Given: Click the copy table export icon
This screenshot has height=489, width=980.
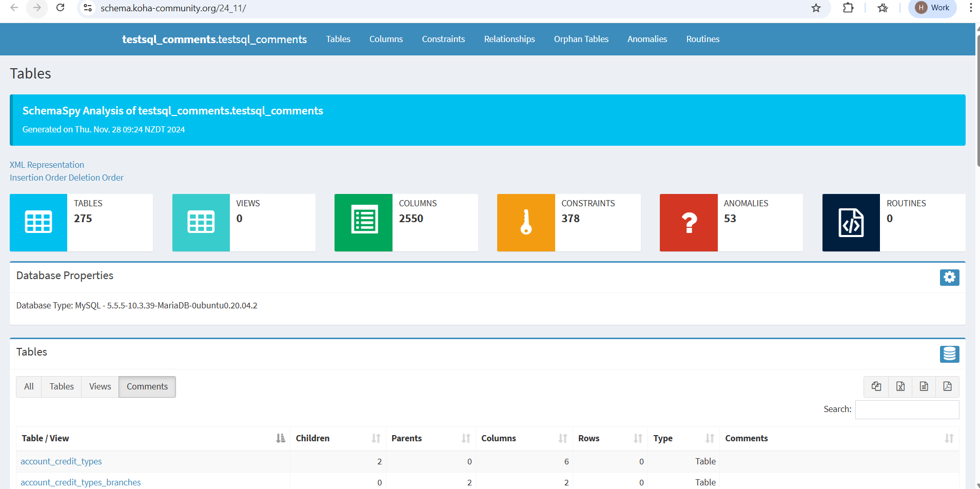Looking at the screenshot, I should [x=876, y=386].
